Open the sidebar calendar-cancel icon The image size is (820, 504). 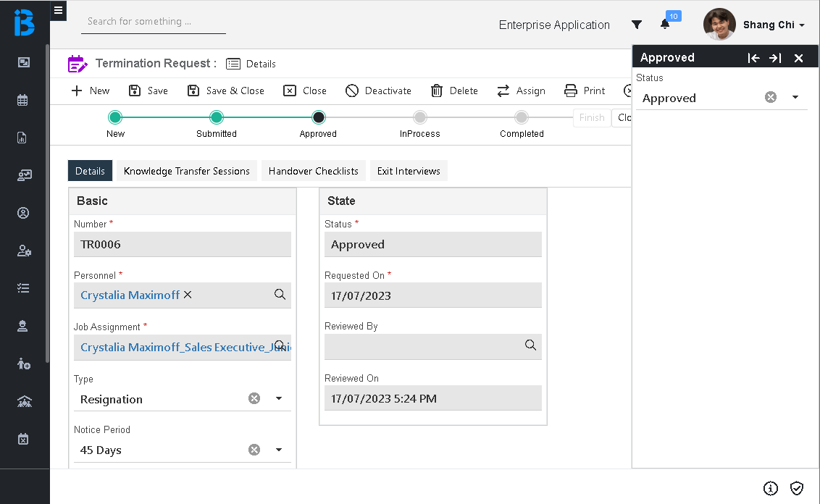[x=23, y=439]
